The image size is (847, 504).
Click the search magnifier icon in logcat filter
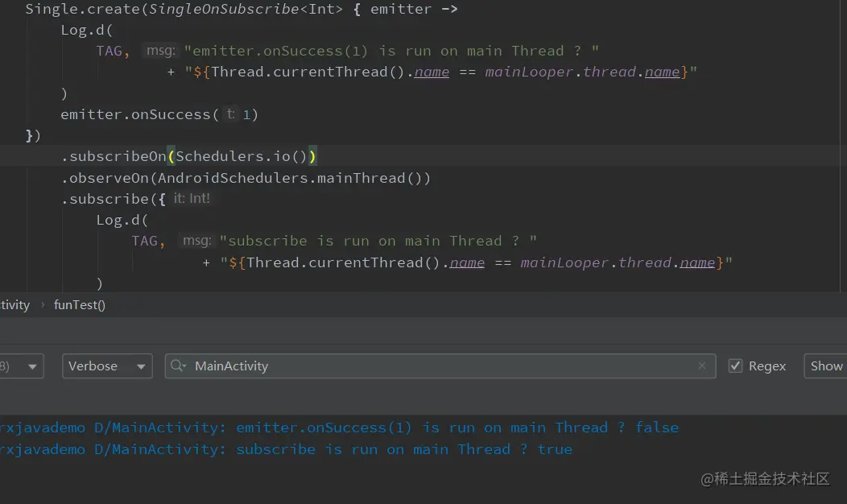(178, 366)
